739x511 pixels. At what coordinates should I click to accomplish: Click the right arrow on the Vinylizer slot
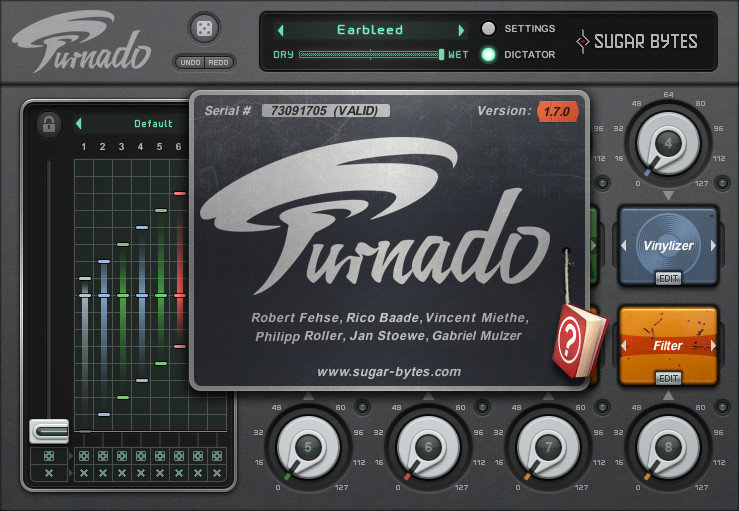point(713,246)
